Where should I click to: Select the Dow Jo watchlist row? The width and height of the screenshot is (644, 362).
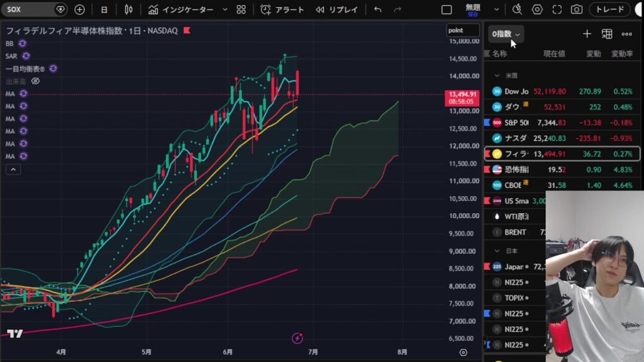point(562,91)
